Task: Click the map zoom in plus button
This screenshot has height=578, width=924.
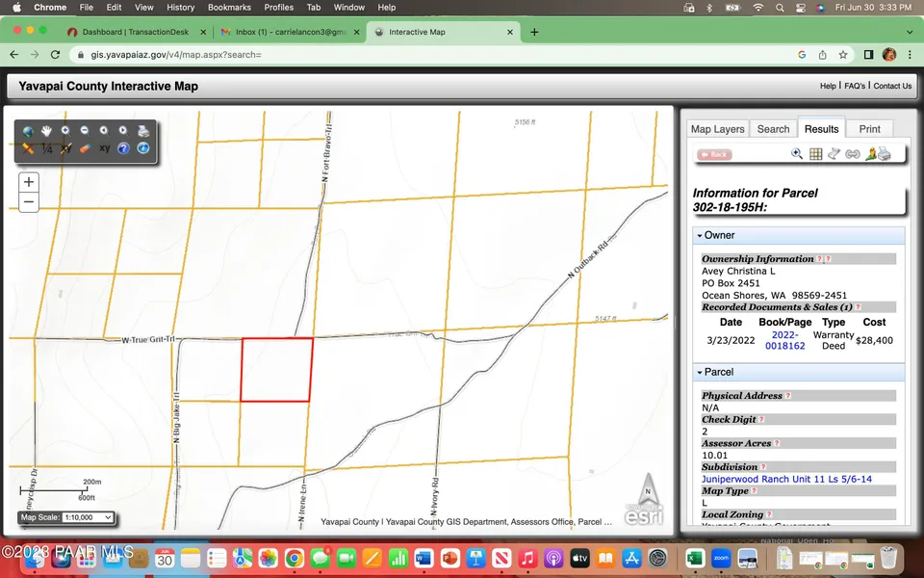Action: click(29, 182)
